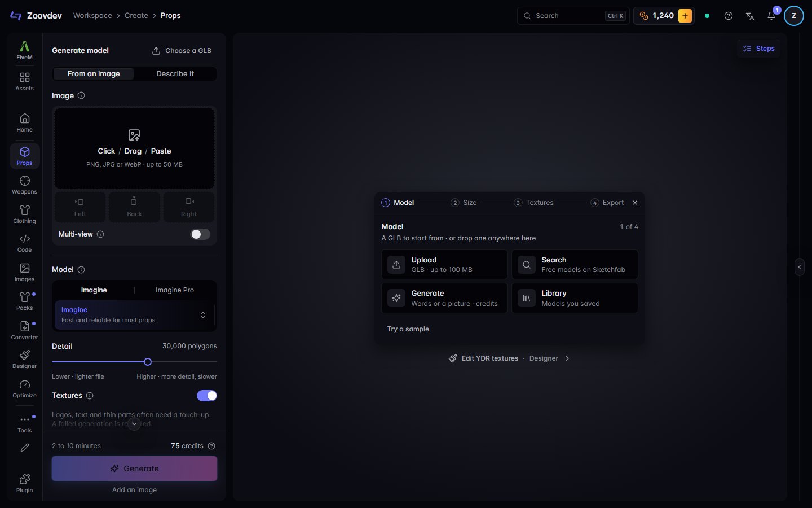The image size is (812, 508).
Task: Open the language translation icon
Action: [750, 16]
